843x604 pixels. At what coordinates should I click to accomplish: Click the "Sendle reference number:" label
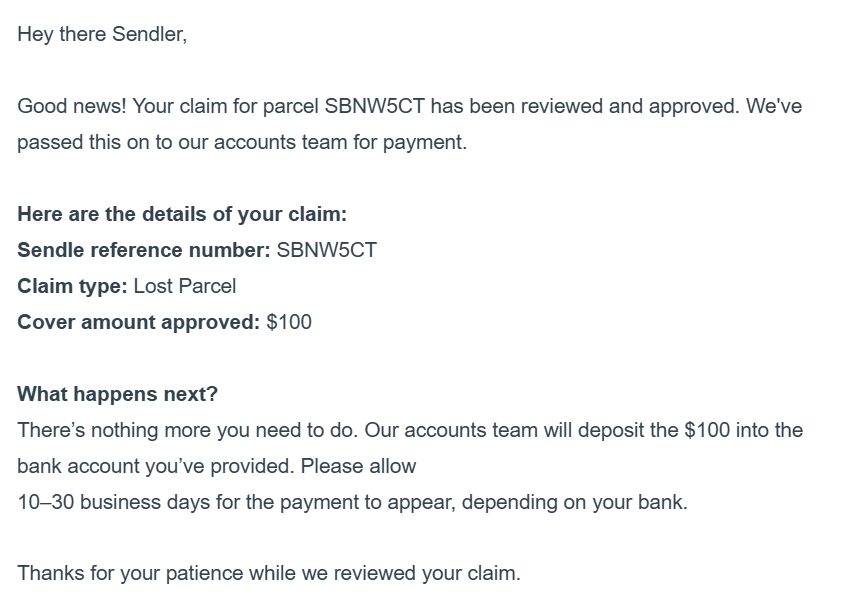click(x=143, y=250)
